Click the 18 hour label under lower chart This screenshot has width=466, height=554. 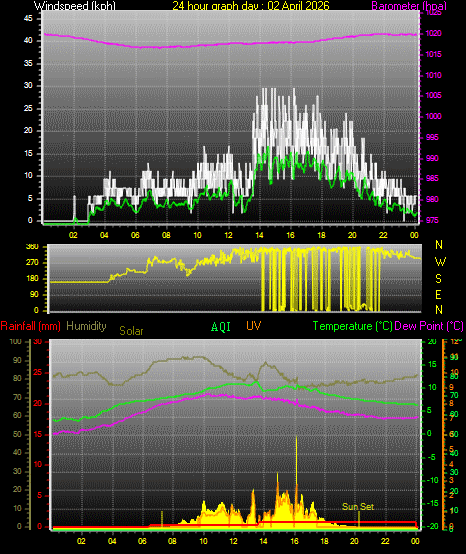click(324, 541)
